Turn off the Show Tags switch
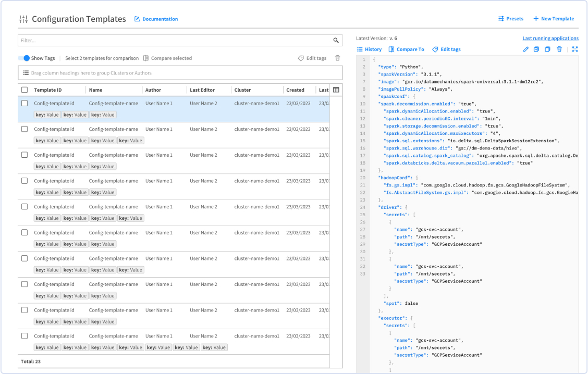This screenshot has width=588, height=374. (x=24, y=58)
